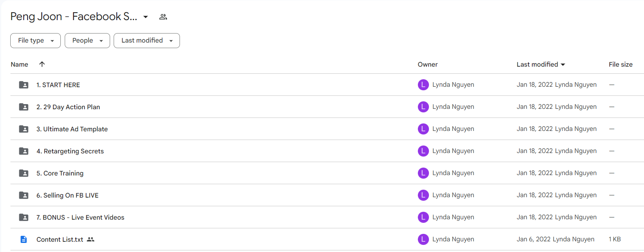Click the document icon for Content List.txt
The width and height of the screenshot is (644, 252).
click(x=24, y=239)
